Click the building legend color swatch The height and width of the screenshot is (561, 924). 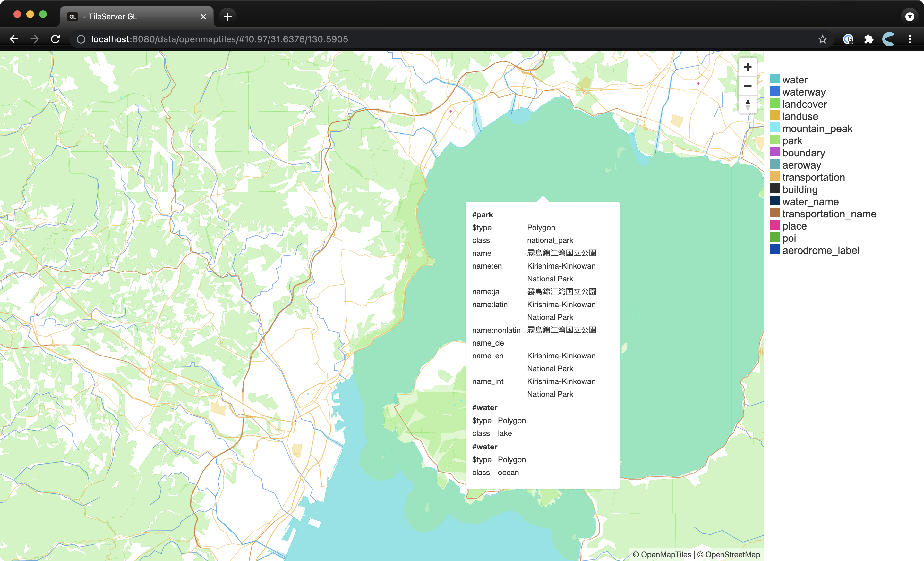point(775,188)
